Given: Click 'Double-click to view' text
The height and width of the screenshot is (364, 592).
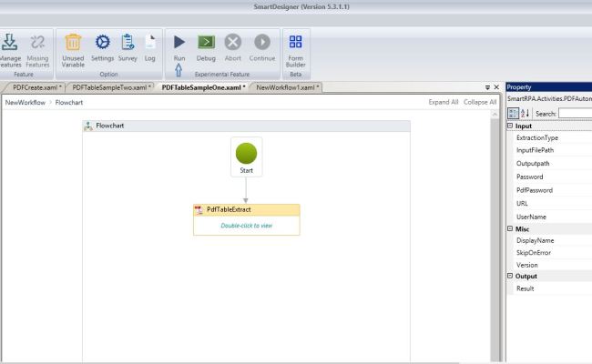Looking at the screenshot, I should pos(247,226).
